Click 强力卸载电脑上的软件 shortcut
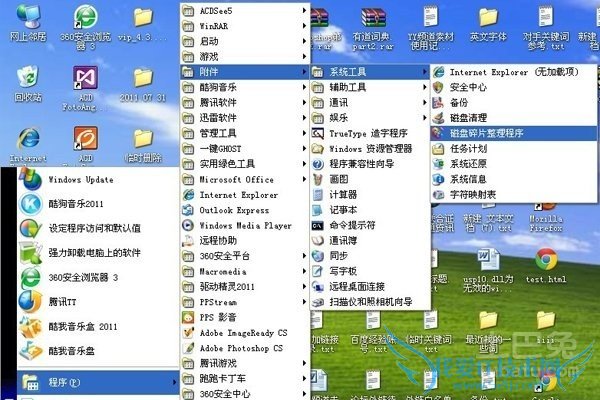The image size is (600, 400). tap(98, 253)
